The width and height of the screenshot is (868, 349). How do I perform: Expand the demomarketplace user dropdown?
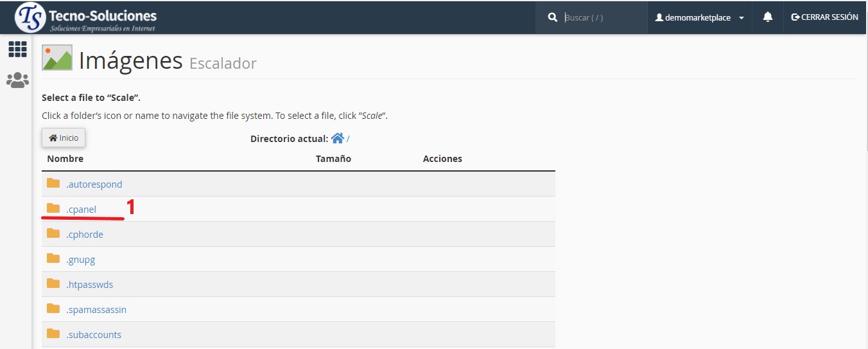point(699,18)
